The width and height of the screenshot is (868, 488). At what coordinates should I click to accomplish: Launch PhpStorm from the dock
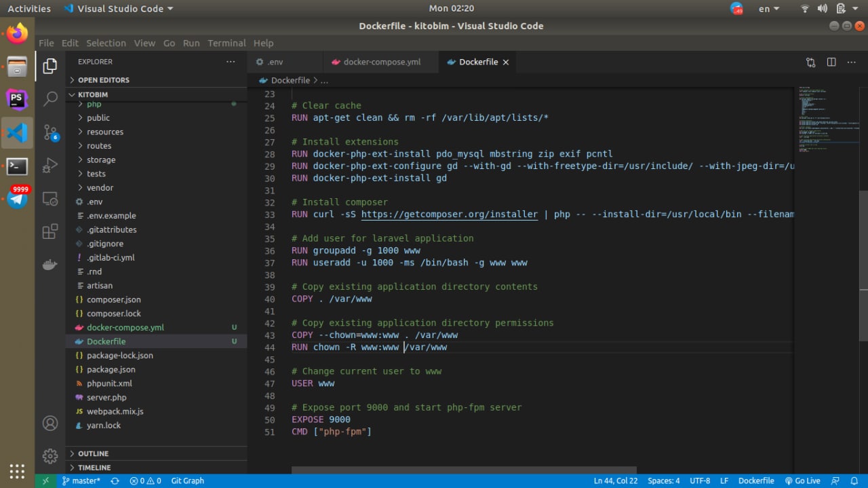[17, 100]
